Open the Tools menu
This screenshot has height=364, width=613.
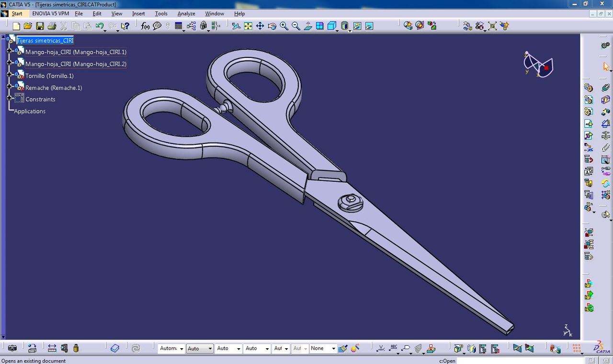tap(161, 13)
